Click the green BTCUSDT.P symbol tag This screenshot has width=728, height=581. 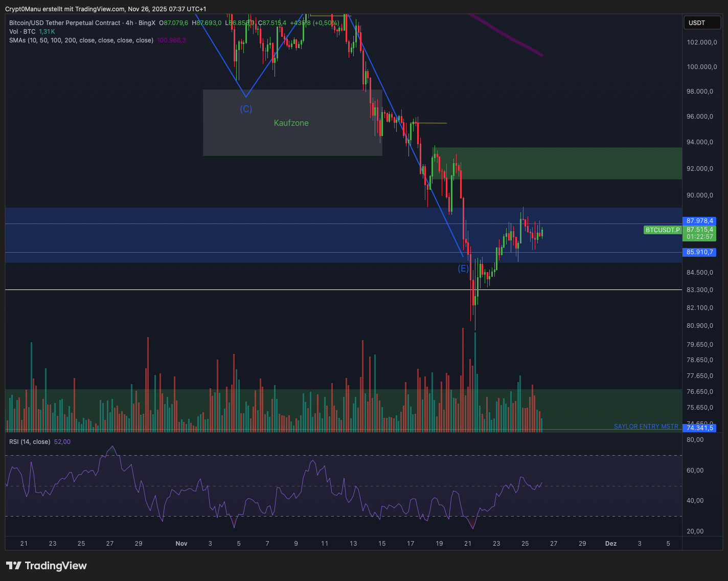pyautogui.click(x=663, y=230)
